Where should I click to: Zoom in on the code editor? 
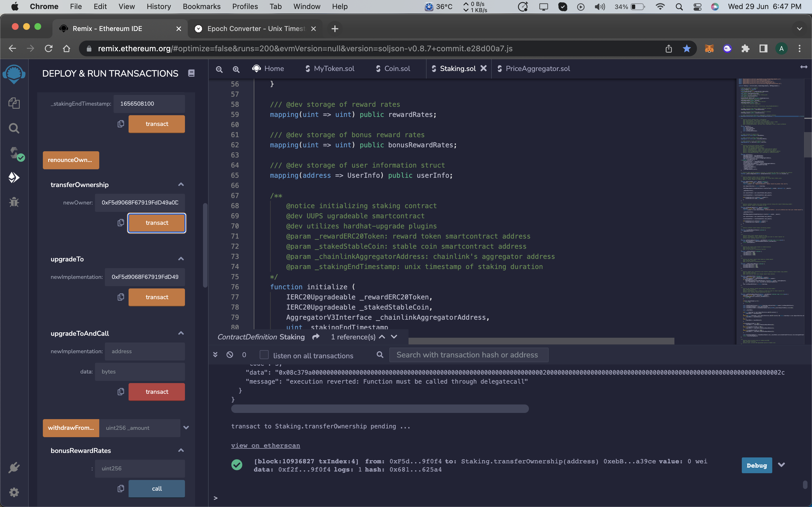coord(236,69)
